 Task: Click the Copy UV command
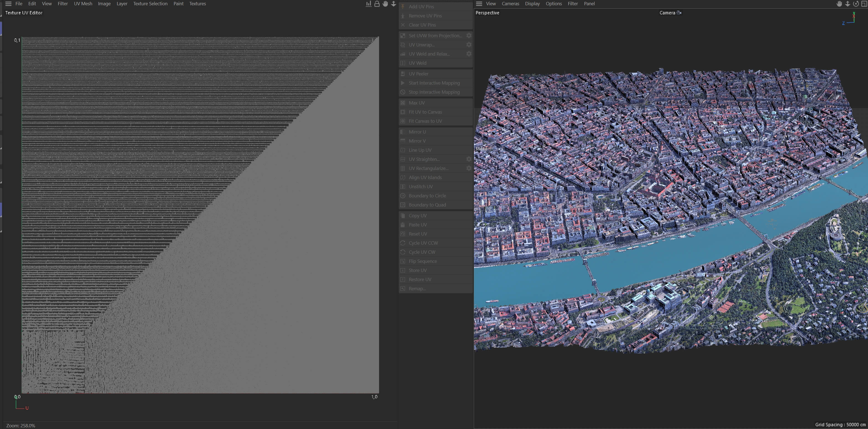(436, 216)
